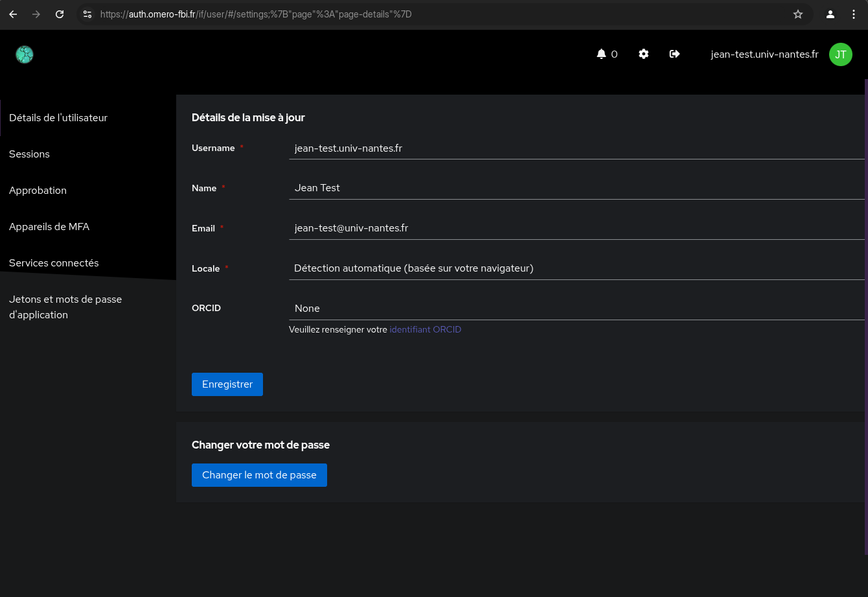Click the globe logo in the header
Image resolution: width=868 pixels, height=597 pixels.
25,54
